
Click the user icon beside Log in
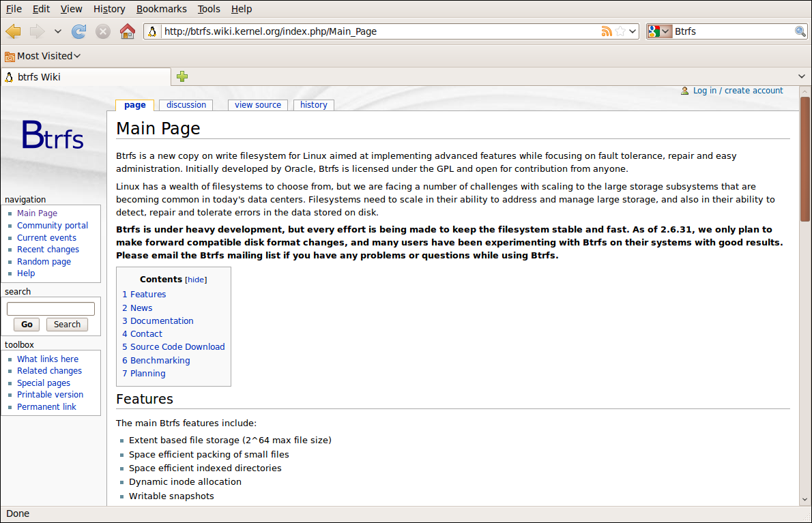[x=684, y=91]
